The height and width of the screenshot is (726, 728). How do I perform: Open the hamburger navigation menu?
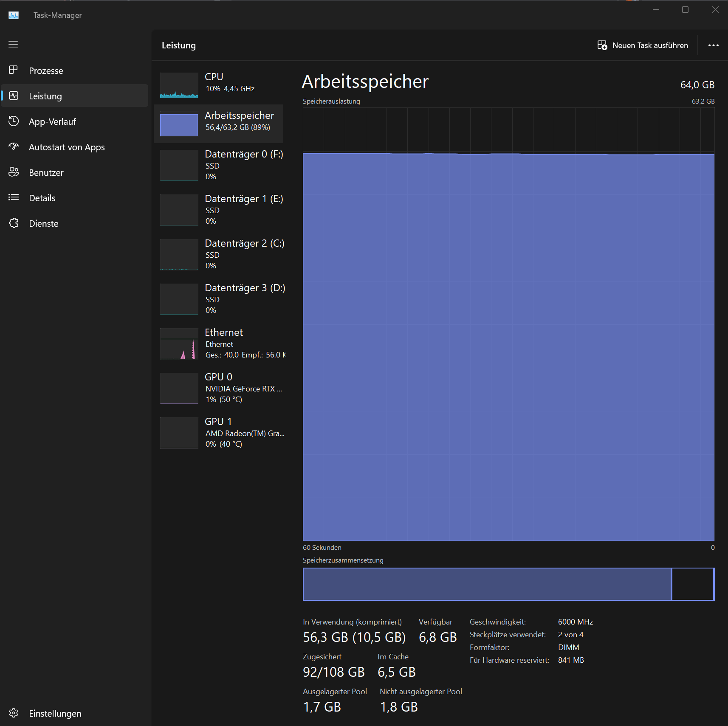[x=13, y=44]
